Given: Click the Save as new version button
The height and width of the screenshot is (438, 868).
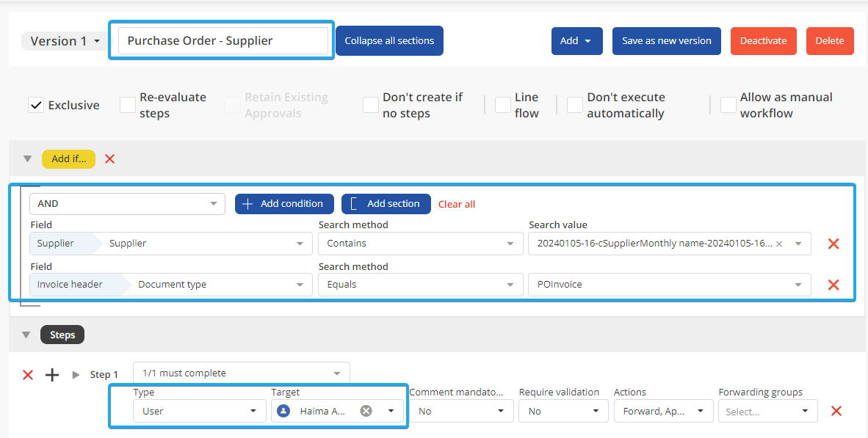Looking at the screenshot, I should point(666,41).
